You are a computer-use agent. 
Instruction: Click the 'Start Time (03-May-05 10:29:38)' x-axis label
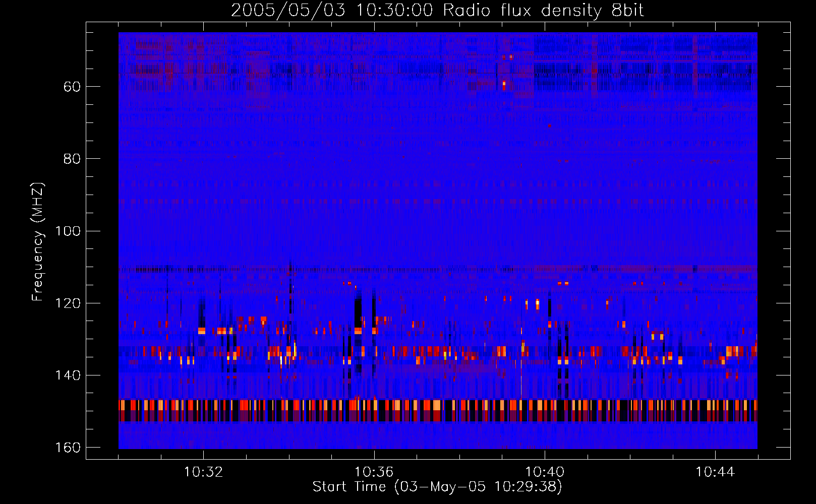[437, 487]
